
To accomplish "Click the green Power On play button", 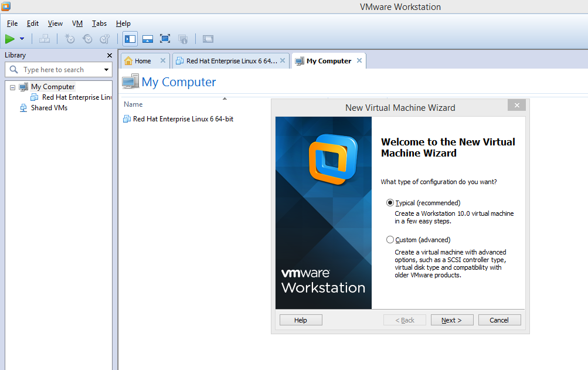I will [x=10, y=39].
